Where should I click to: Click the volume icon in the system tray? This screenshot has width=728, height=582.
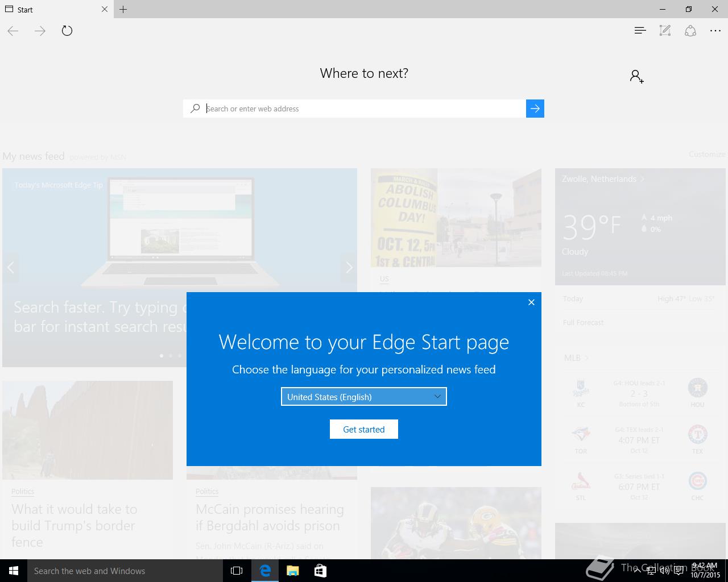click(x=664, y=571)
